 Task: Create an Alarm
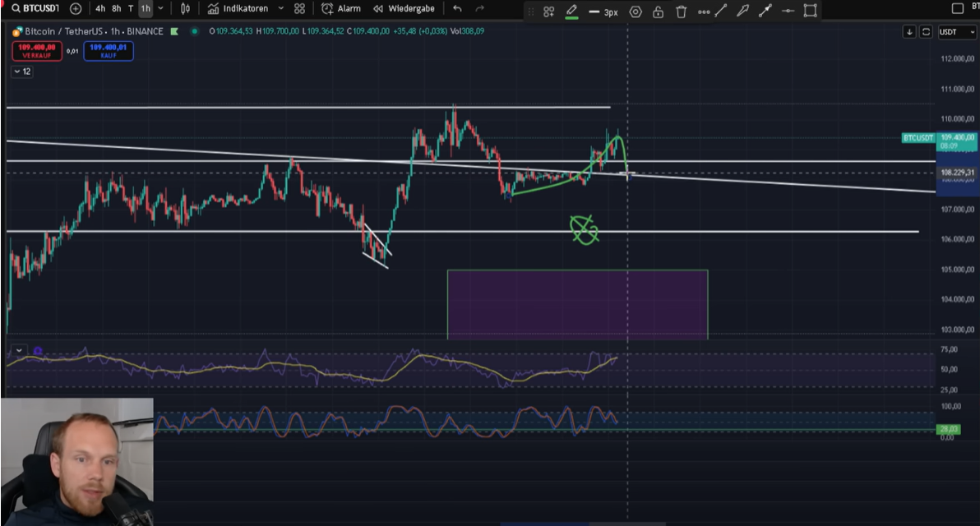coord(340,9)
